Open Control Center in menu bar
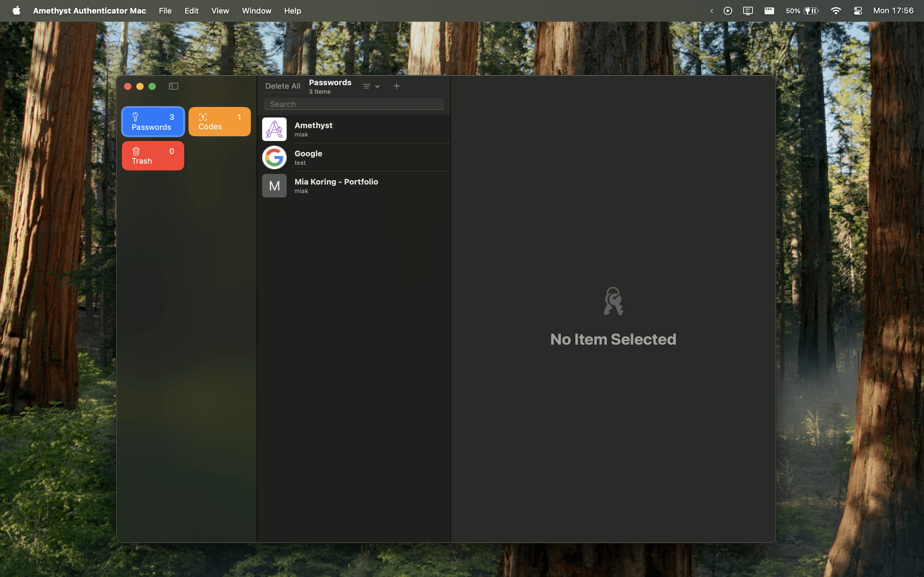924x577 pixels. click(858, 11)
